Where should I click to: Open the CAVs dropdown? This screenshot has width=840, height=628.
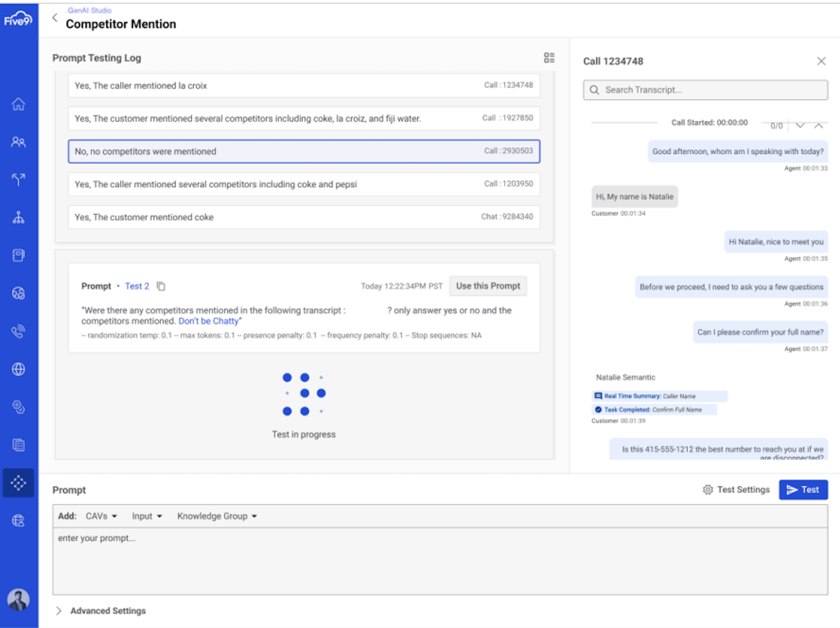click(x=101, y=516)
